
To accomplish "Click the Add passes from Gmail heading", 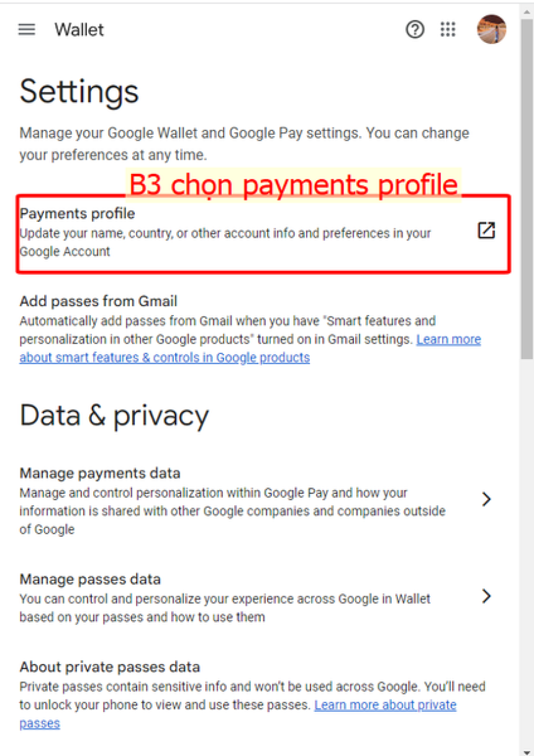I will point(98,301).
